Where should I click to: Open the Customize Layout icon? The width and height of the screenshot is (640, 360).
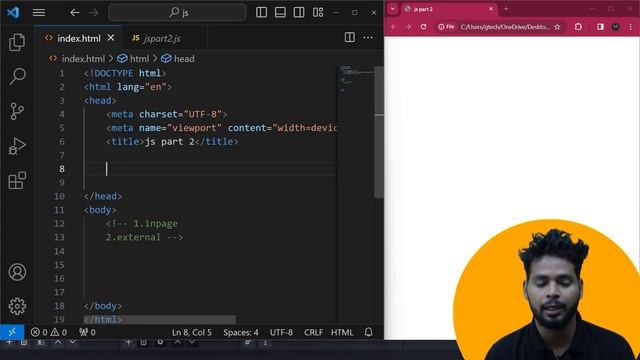click(x=318, y=12)
